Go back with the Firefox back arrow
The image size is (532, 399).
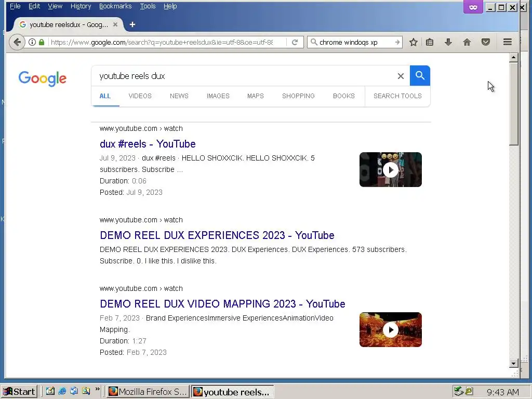tap(17, 43)
